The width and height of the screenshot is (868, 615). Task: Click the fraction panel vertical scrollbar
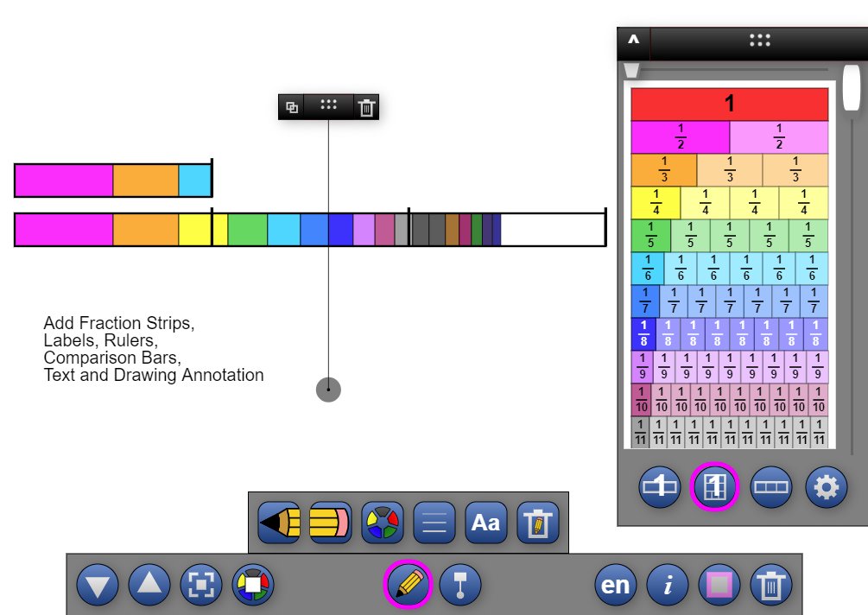click(852, 87)
